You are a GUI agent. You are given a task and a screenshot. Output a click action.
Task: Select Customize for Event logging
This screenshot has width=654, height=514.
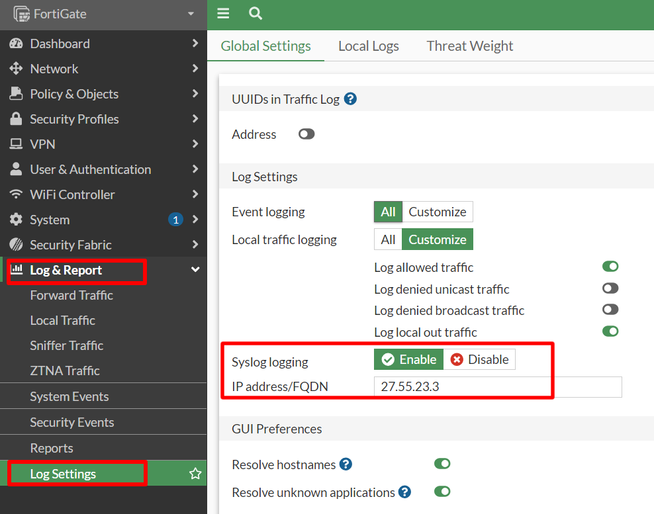point(437,212)
